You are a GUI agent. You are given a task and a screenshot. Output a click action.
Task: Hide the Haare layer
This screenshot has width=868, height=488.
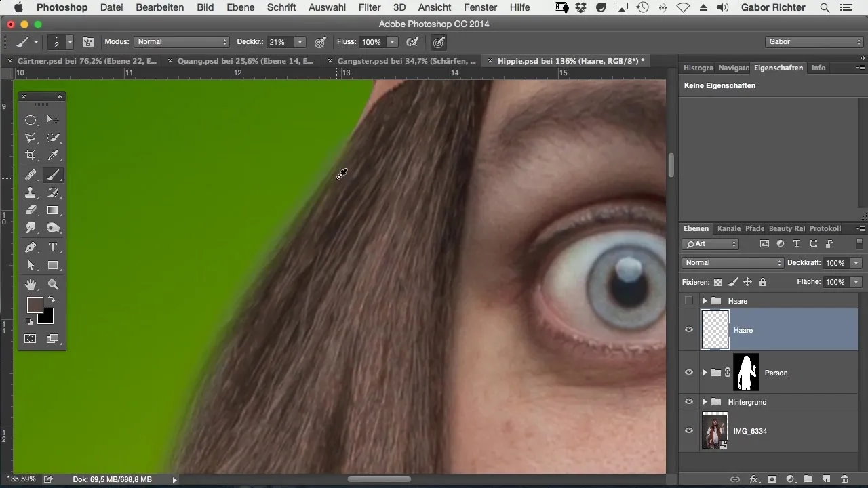coord(689,330)
